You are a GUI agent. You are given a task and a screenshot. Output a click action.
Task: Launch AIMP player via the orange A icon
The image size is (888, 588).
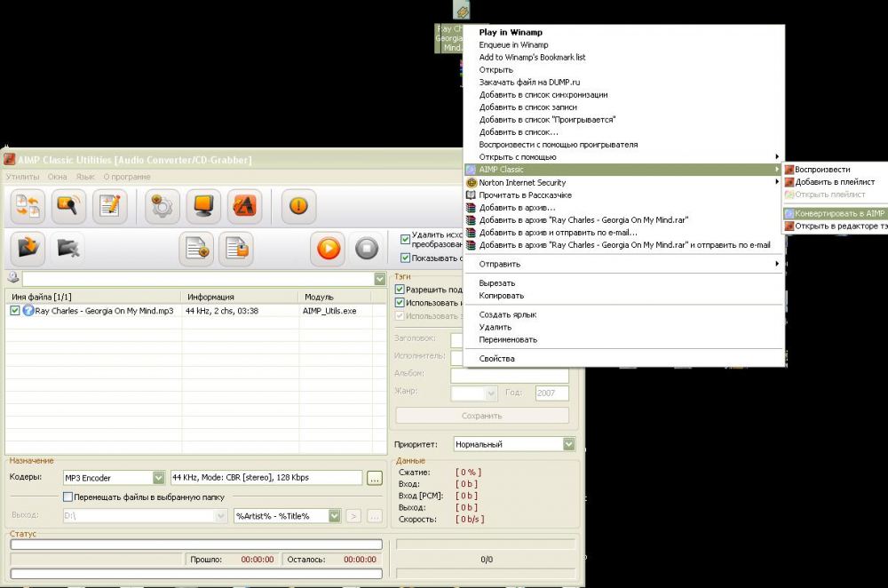pos(245,206)
